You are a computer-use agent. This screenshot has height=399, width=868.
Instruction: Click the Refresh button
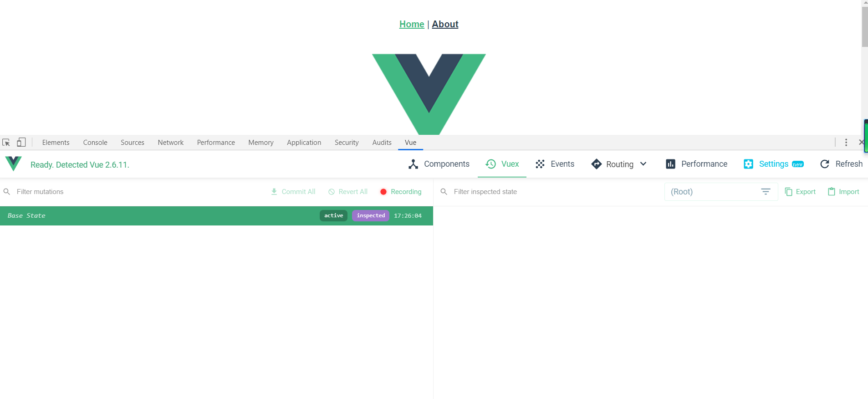[x=841, y=164]
